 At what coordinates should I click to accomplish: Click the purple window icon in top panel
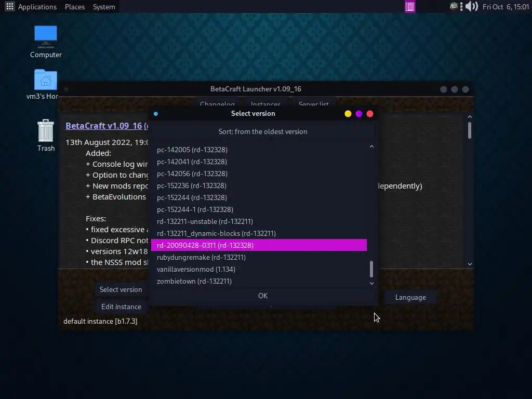(x=410, y=6)
